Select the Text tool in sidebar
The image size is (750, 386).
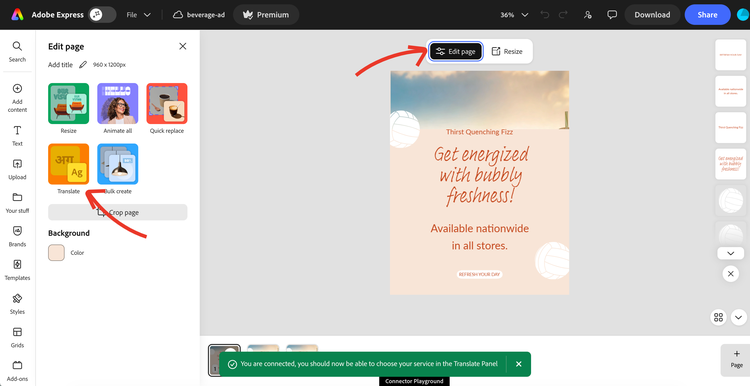pyautogui.click(x=17, y=136)
